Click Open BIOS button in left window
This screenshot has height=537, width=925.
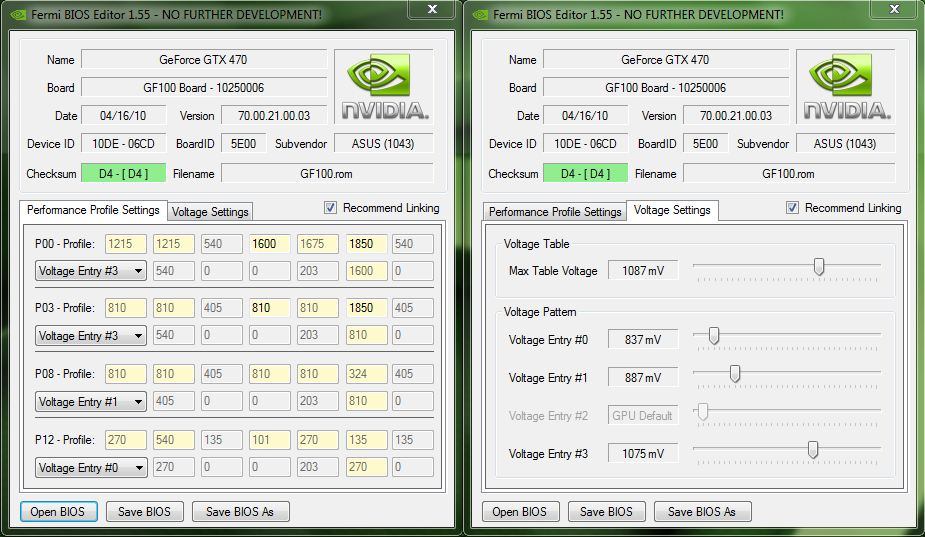pos(58,512)
